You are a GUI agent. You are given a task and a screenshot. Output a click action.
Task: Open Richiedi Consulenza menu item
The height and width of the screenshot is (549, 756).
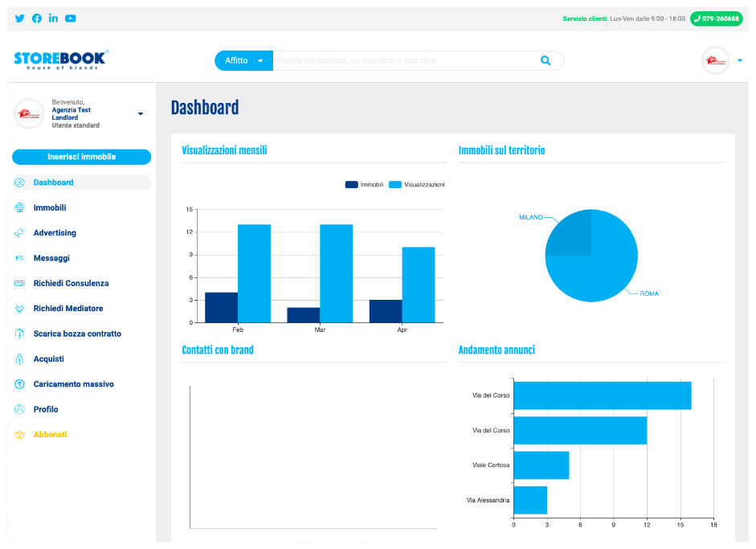71,284
